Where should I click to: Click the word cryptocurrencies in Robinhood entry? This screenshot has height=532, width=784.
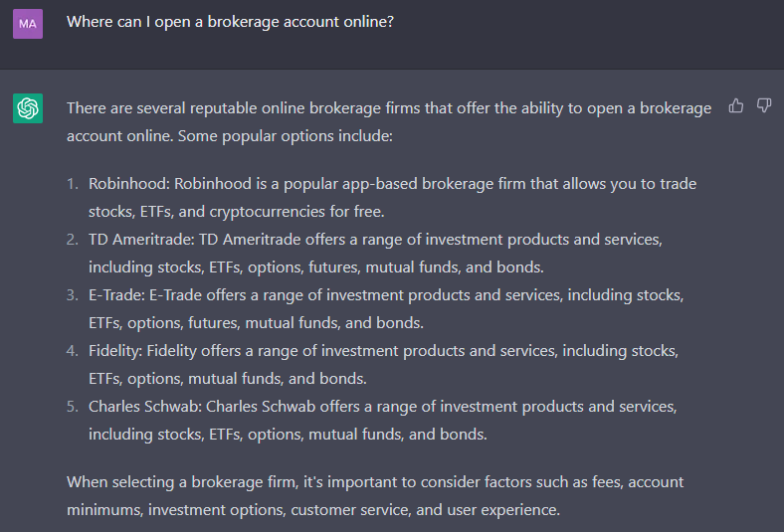click(267, 212)
